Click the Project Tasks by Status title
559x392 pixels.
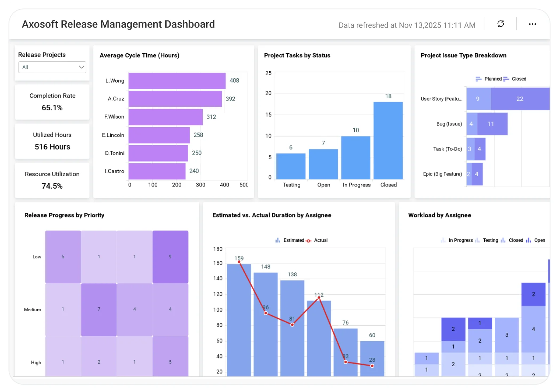point(297,55)
